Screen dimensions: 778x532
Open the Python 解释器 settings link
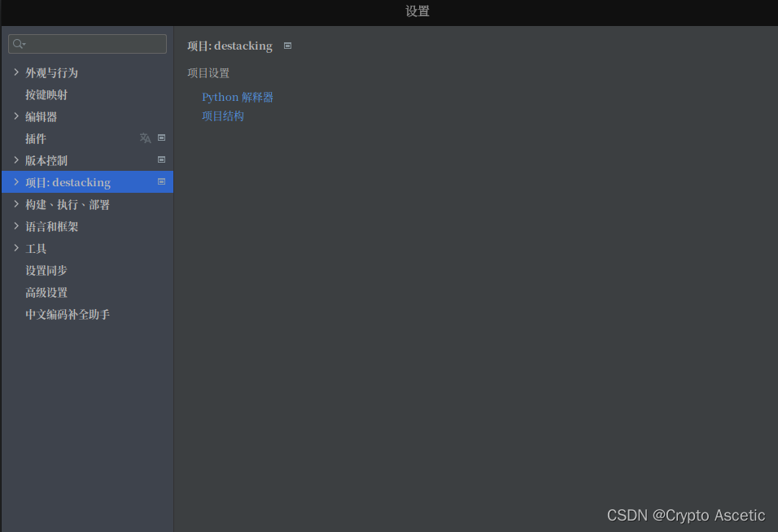click(x=237, y=97)
